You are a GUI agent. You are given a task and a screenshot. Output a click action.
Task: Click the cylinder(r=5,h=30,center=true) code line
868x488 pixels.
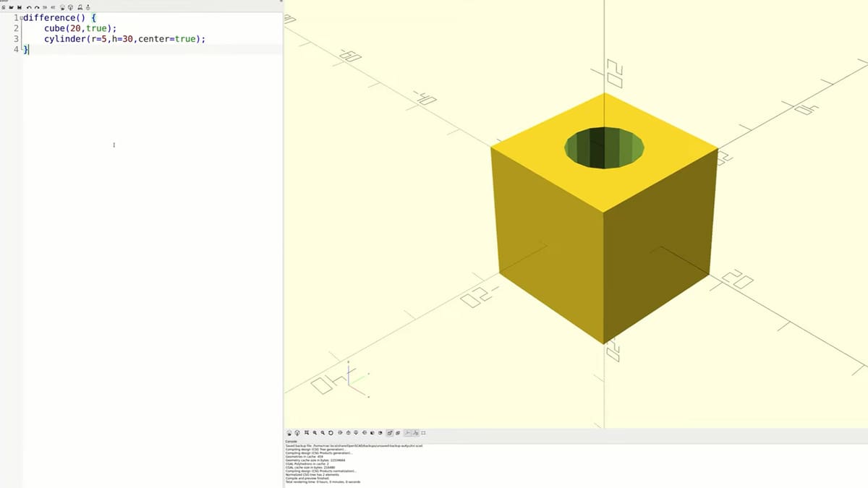coord(124,39)
